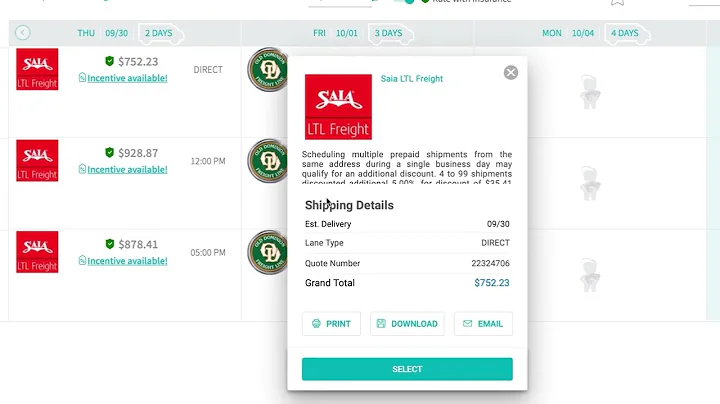This screenshot has width=720, height=404.
Task: Click insurance shield icon beside $752.23
Action: click(x=109, y=61)
